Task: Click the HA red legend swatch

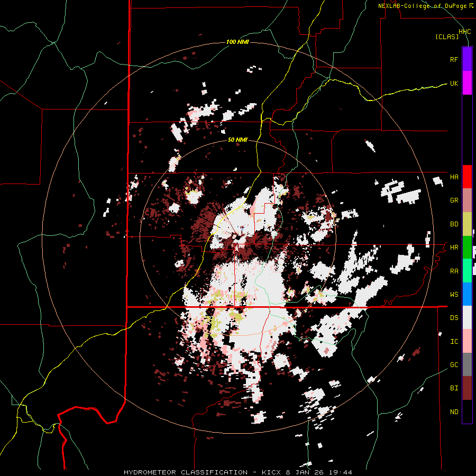Action: [467, 177]
